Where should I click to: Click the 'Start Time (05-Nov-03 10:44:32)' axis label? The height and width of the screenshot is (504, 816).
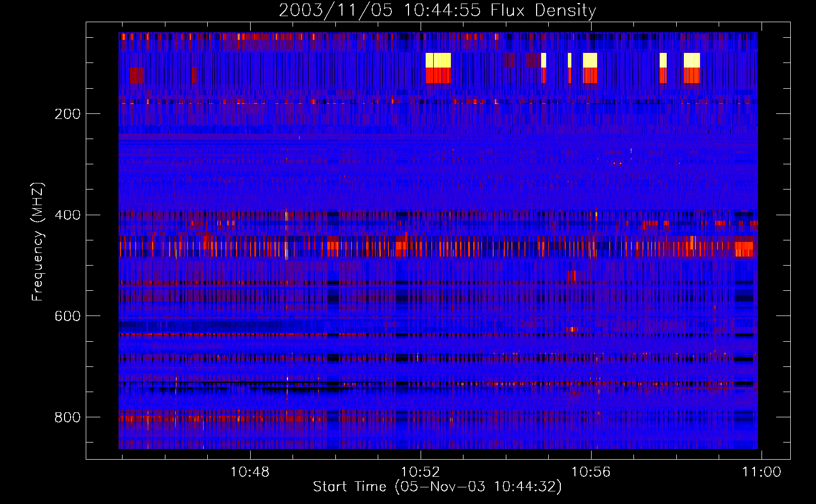click(437, 487)
